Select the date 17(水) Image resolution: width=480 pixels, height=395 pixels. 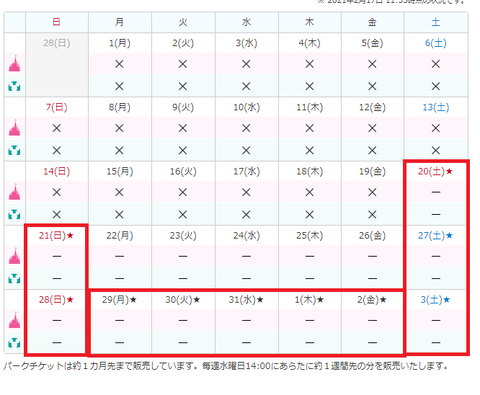246,171
